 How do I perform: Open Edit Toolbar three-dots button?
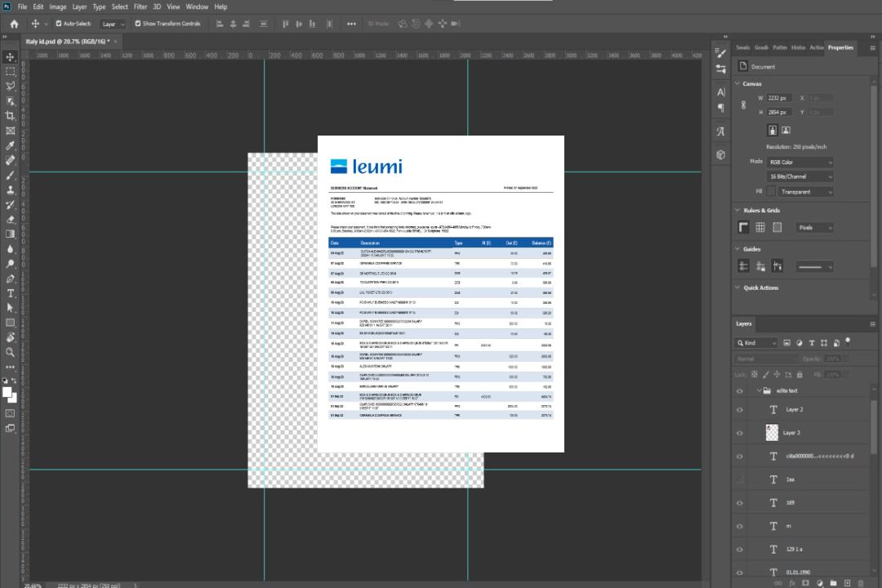coord(10,367)
